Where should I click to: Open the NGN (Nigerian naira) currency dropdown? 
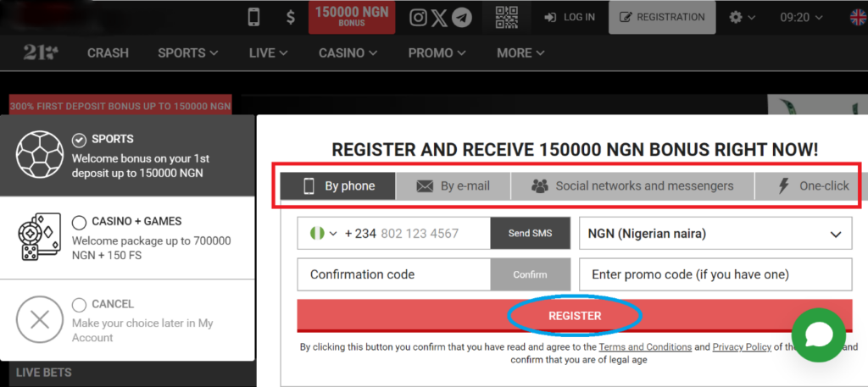pos(715,234)
